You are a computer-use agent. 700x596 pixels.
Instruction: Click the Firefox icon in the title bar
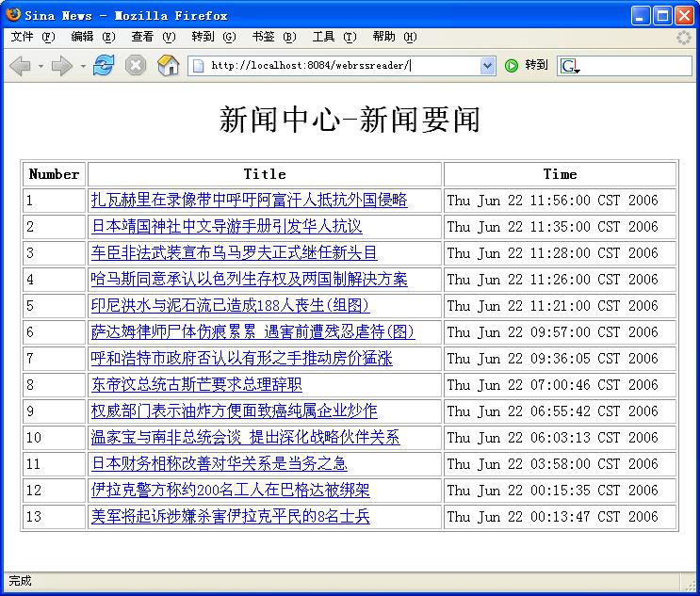pos(13,15)
